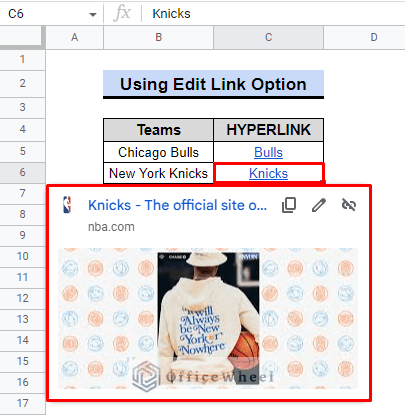The height and width of the screenshot is (415, 405).
Task: Select the Teams header cell
Action: point(159,130)
